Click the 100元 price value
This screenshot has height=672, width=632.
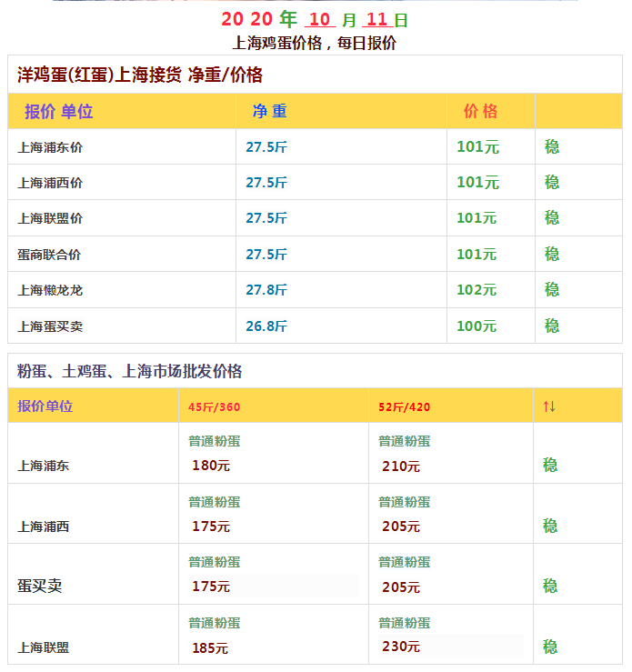coord(477,326)
